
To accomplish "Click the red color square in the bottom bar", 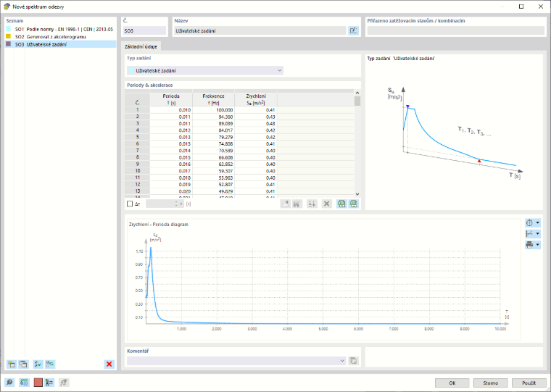I will 38,383.
